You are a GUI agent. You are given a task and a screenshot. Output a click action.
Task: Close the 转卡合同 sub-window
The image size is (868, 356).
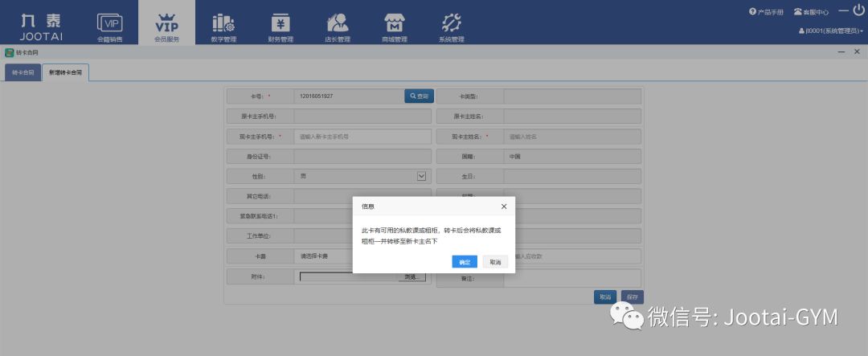click(x=857, y=51)
